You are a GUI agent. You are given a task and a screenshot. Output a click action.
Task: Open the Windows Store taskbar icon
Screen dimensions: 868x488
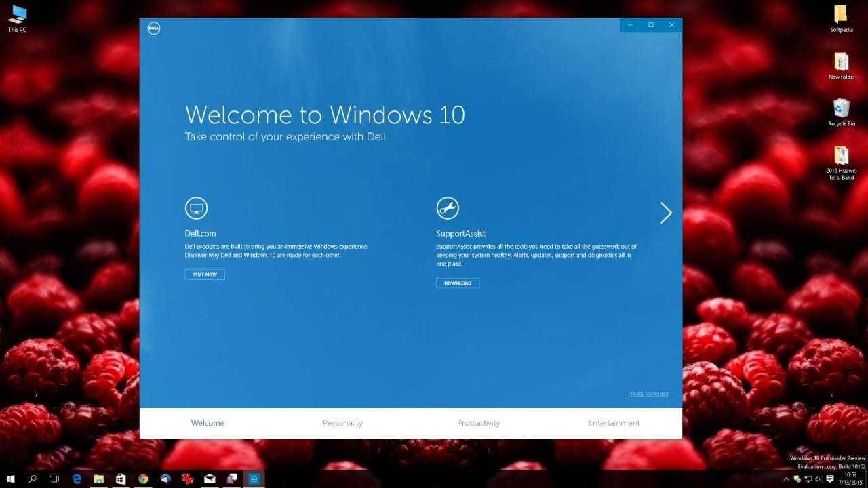121,479
